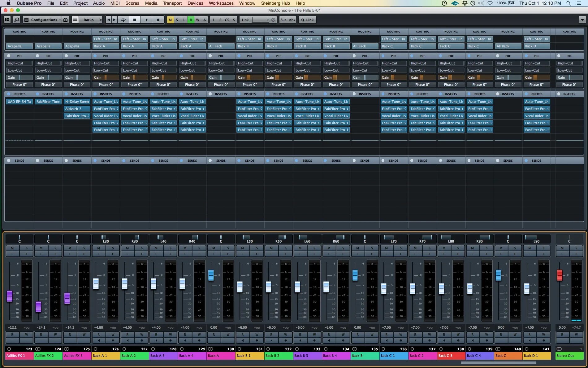Image resolution: width=588 pixels, height=368 pixels.
Task: Toggle PRE rack bypass on first channel
Action: 9,56
